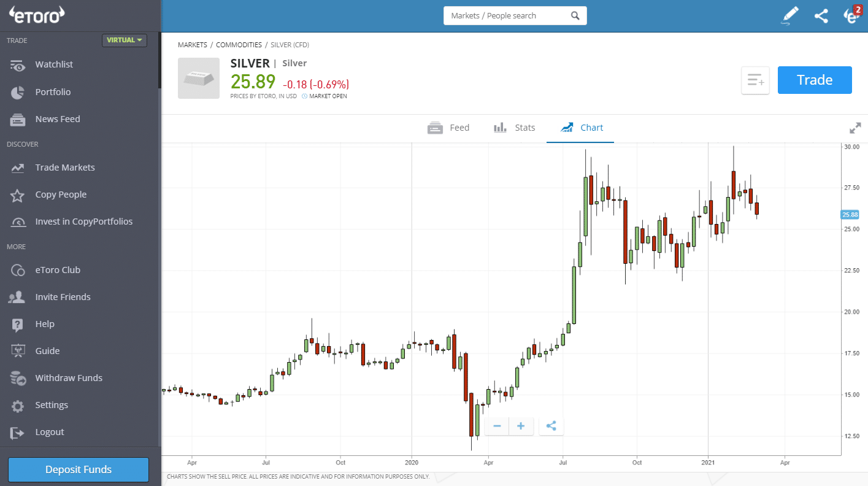The width and height of the screenshot is (868, 486).
Task: Click the MARKET OPEN status text
Action: (x=328, y=96)
